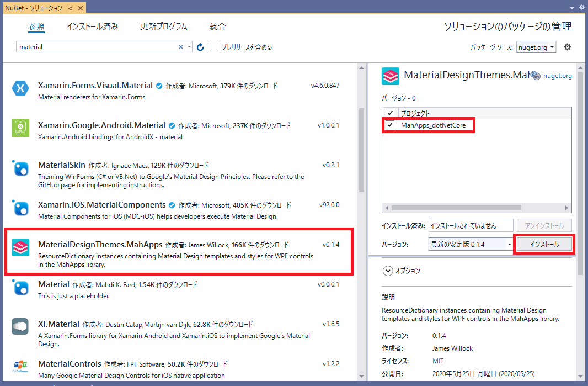This screenshot has width=588, height=386.
Task: Open the search history dropdown arrow
Action: click(x=189, y=47)
